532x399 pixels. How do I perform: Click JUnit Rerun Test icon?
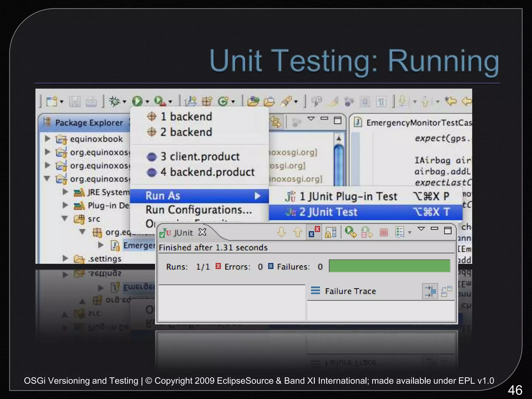click(x=351, y=232)
